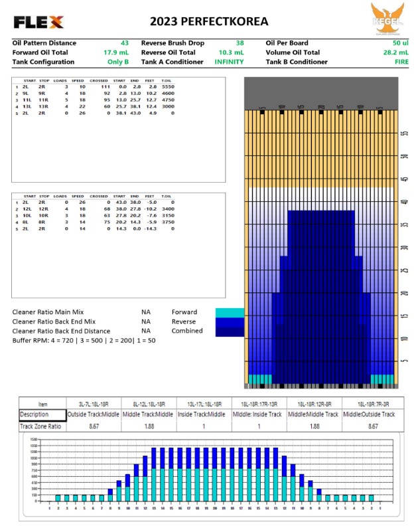Click the forward table CROSSED value "111"
The width and height of the screenshot is (418, 532).
(x=105, y=87)
